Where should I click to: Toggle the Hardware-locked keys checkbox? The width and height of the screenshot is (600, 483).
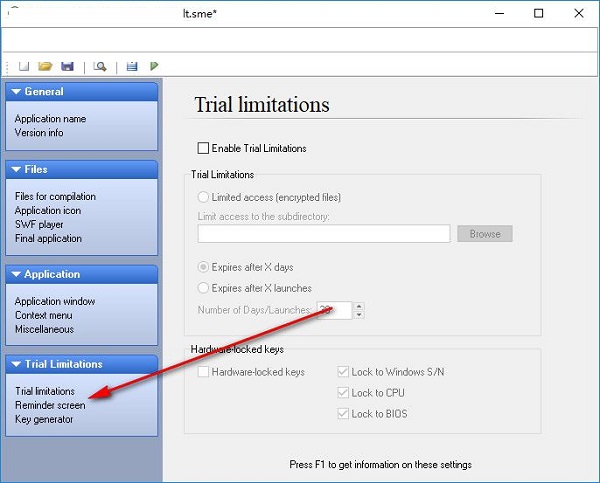[204, 372]
